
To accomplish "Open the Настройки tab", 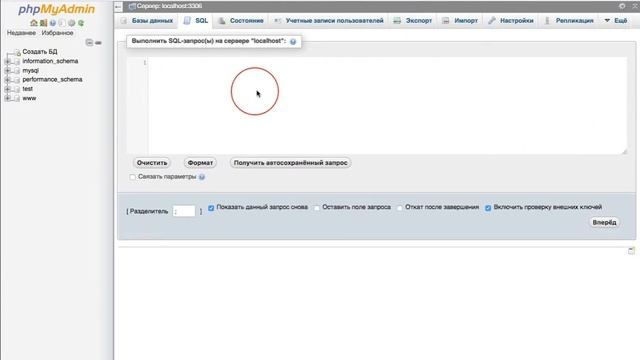I will point(511,20).
